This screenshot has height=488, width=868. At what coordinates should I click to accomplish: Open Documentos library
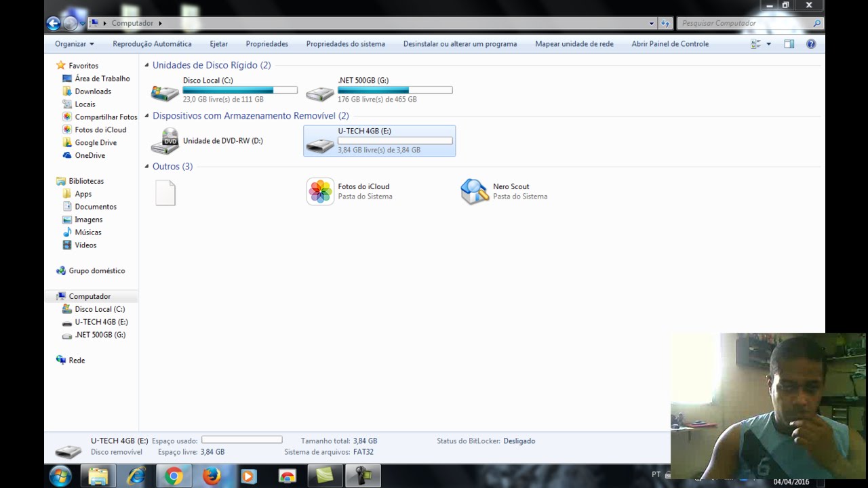click(96, 207)
